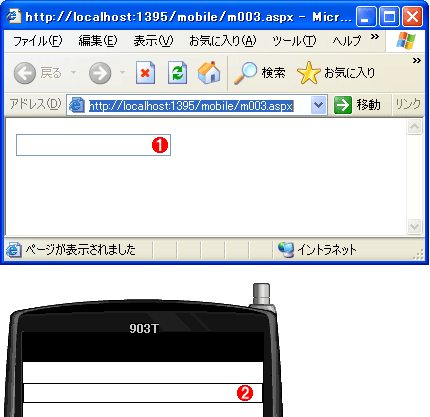Open Favorites (お気に入り) star icon
This screenshot has height=417, width=430.
click(x=308, y=73)
